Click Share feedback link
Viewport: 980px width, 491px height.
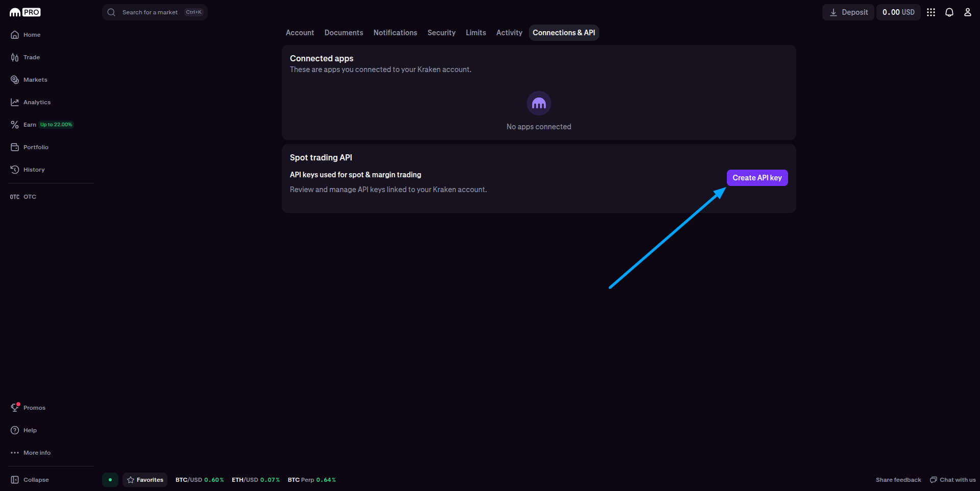[898, 480]
